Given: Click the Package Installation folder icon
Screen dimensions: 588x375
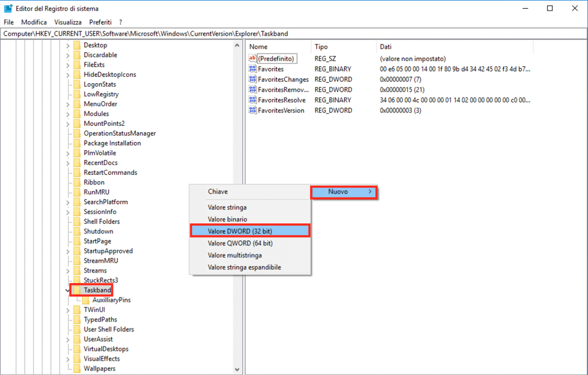Looking at the screenshot, I should [77, 143].
